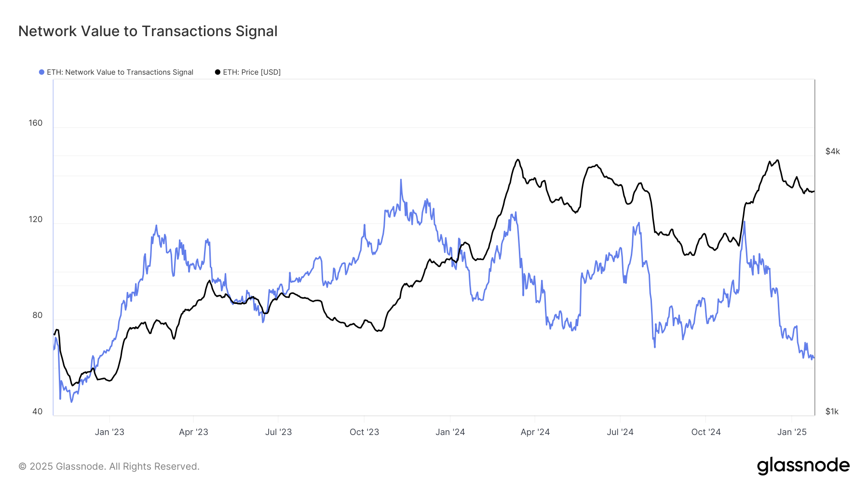Viewport: 868px width, 488px height.
Task: Click the 160 left axis label
Action: point(36,123)
